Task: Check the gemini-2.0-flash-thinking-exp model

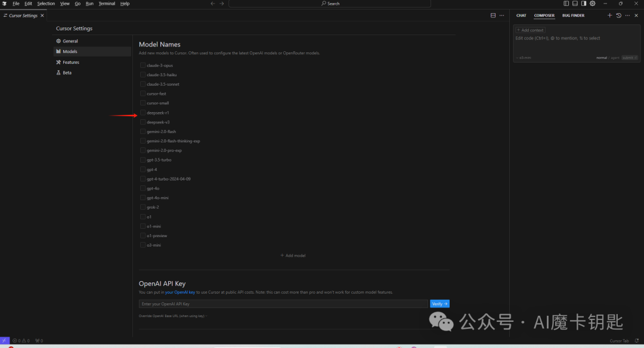Action: [143, 141]
